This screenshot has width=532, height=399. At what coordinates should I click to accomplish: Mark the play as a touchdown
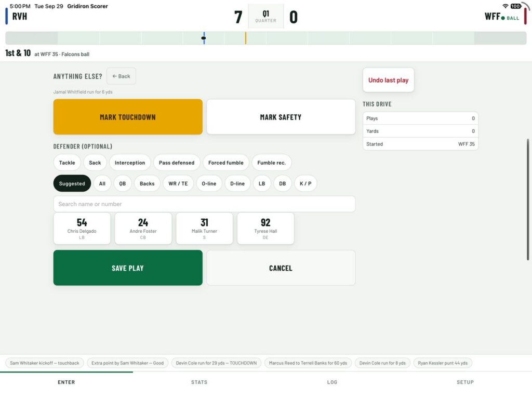(128, 117)
